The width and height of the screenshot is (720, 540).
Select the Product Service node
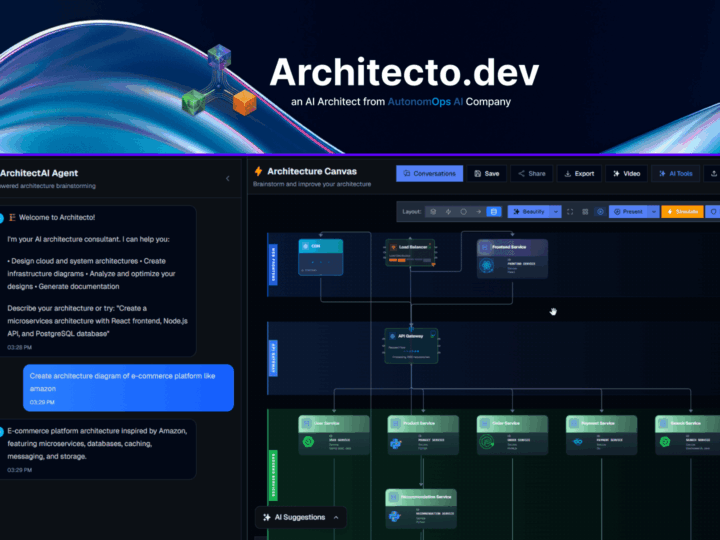pos(423,435)
